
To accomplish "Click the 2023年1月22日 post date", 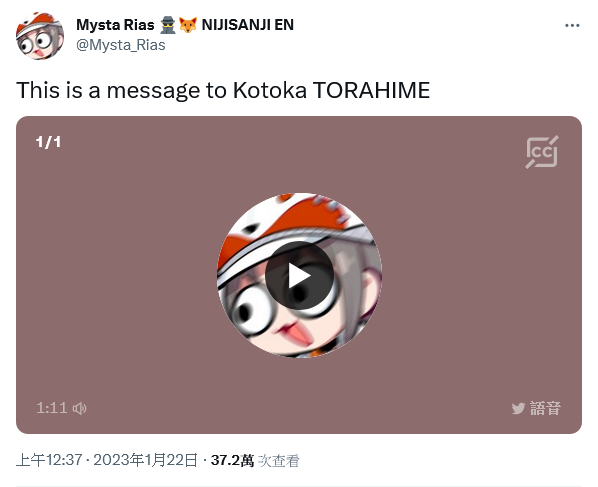I will [145, 460].
